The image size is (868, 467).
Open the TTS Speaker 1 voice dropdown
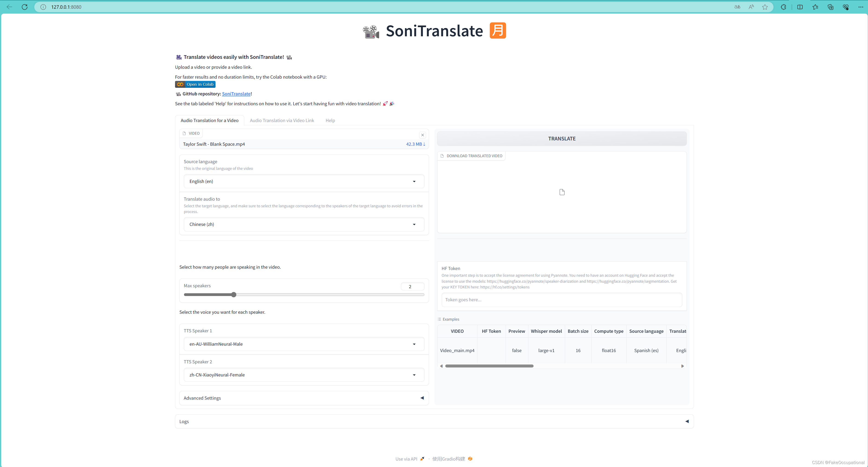pyautogui.click(x=304, y=344)
